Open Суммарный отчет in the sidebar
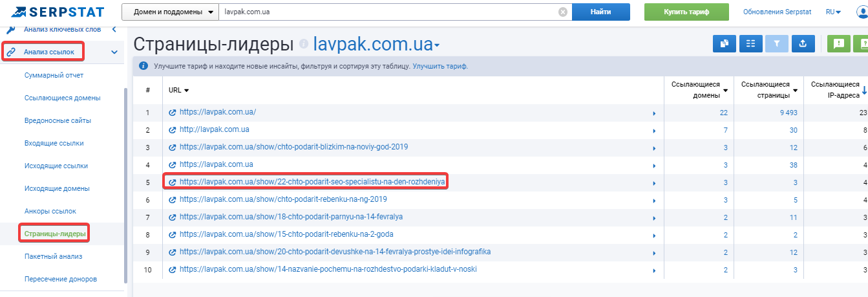 coord(54,75)
